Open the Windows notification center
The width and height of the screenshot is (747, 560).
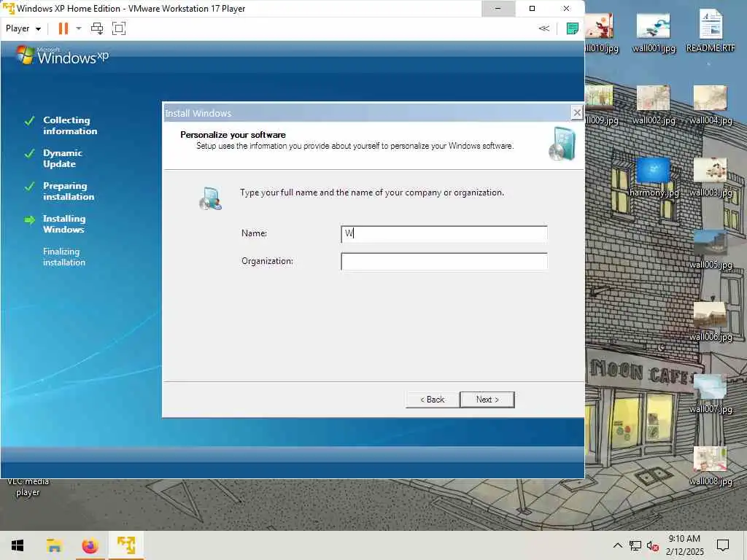[x=723, y=545]
